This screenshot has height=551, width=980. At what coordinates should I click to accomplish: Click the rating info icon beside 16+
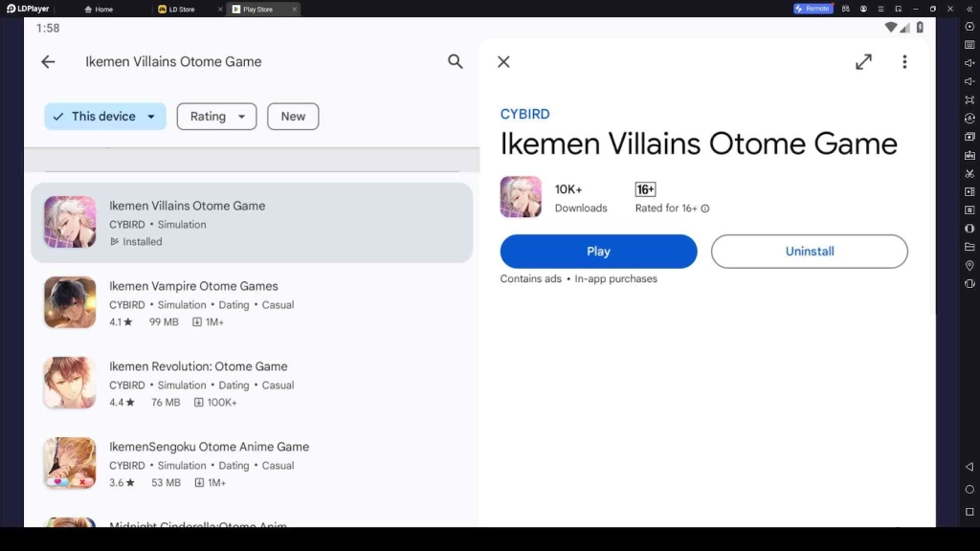[705, 209]
